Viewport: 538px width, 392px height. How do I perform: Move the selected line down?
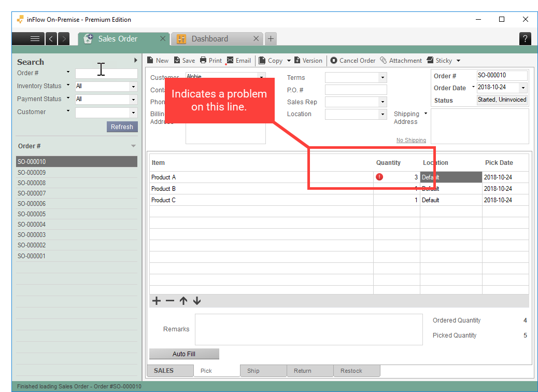[x=196, y=301]
